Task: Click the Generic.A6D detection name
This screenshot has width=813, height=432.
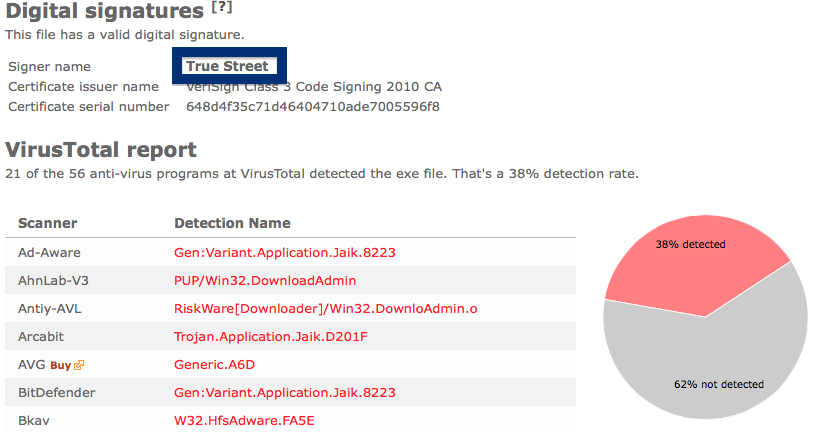Action: pyautogui.click(x=215, y=365)
